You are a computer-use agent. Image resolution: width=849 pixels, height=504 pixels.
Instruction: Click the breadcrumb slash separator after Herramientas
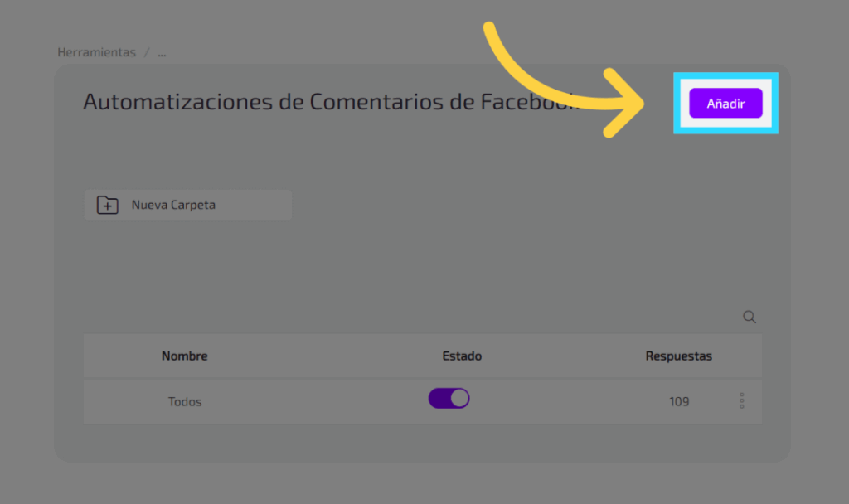tap(147, 52)
